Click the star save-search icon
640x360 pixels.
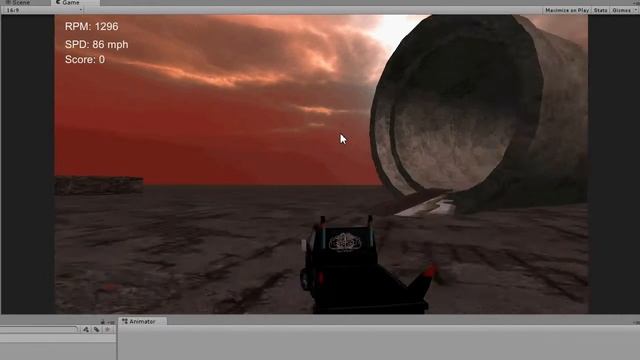pos(108,329)
